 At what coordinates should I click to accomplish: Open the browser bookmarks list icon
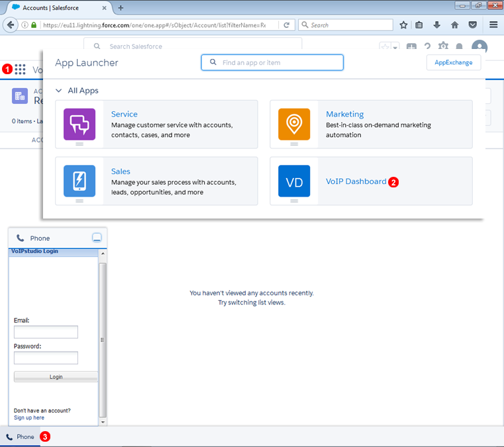tap(419, 25)
